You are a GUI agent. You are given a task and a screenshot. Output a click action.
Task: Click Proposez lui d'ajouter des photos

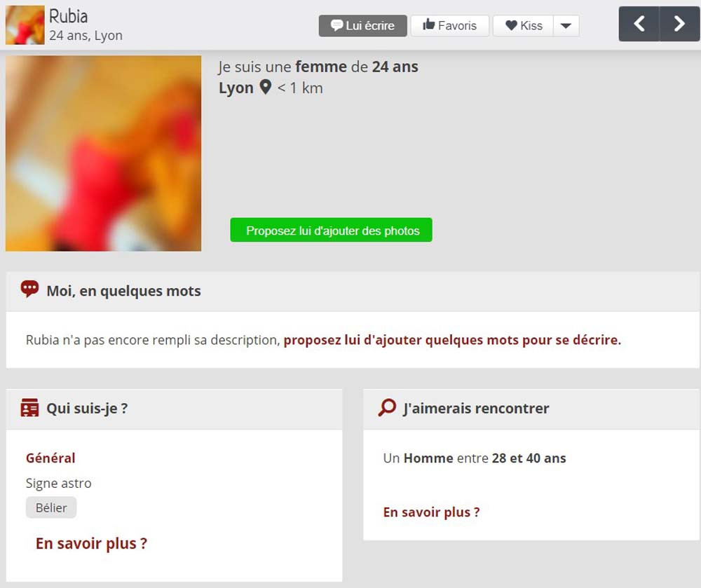332,230
